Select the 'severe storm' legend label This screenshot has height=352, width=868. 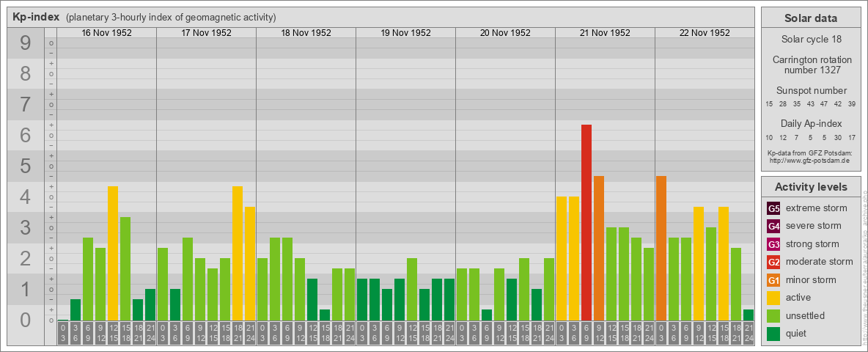pos(814,226)
